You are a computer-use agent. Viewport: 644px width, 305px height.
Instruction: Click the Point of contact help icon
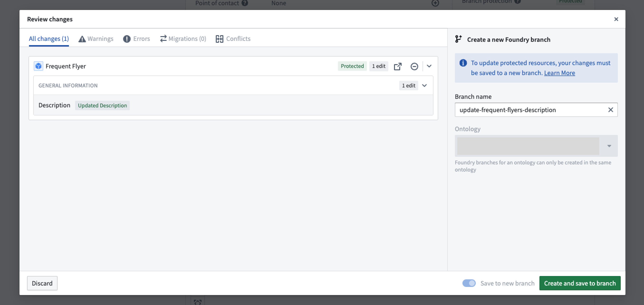245,3
